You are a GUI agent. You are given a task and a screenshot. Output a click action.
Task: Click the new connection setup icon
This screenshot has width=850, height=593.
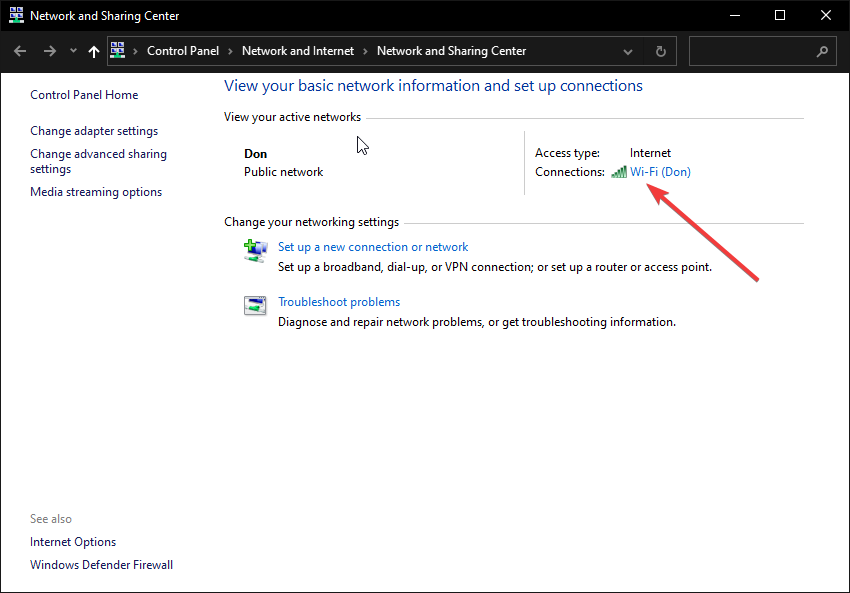(x=255, y=251)
